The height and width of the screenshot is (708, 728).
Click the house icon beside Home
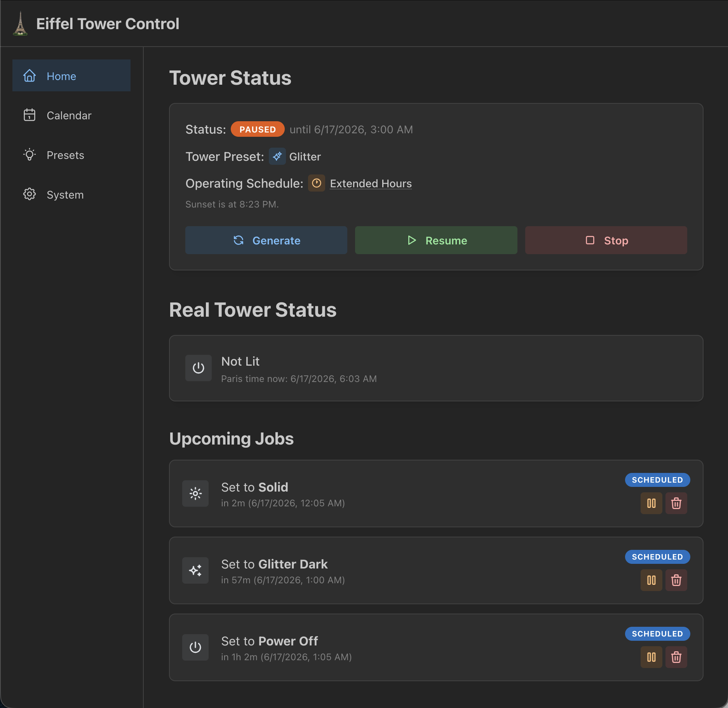pyautogui.click(x=30, y=76)
